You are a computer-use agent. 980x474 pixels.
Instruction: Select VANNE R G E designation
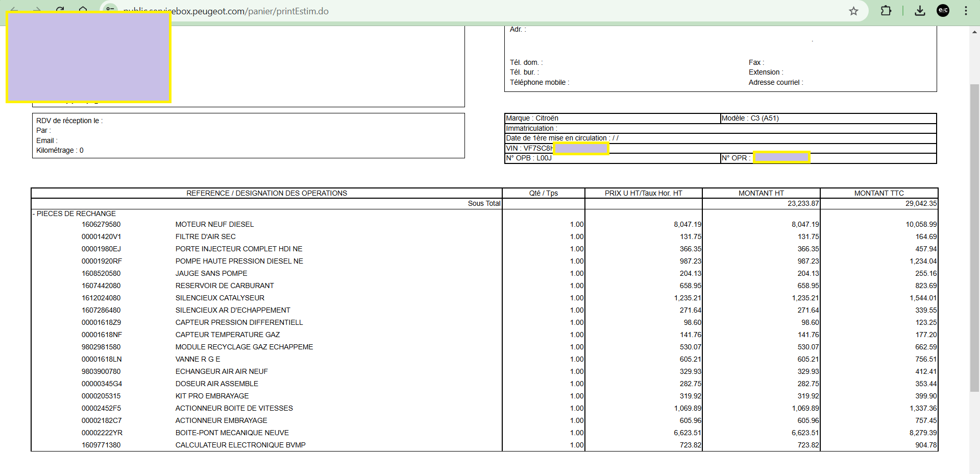[198, 359]
